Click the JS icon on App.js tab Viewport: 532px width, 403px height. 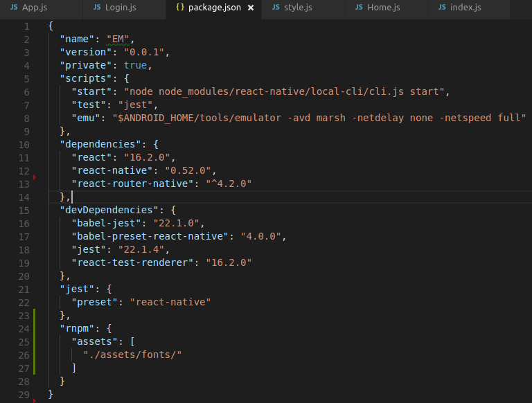(x=14, y=7)
